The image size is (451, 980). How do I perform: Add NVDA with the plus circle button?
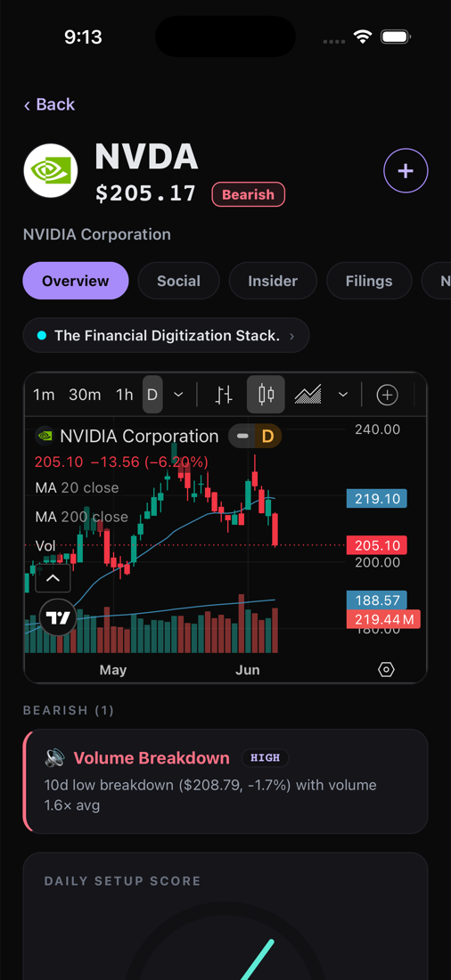[x=406, y=171]
